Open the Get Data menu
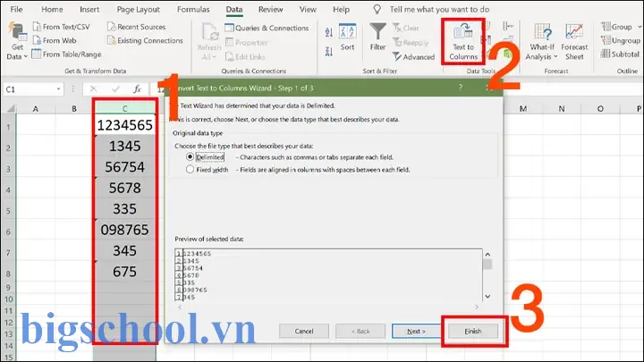 coord(17,41)
